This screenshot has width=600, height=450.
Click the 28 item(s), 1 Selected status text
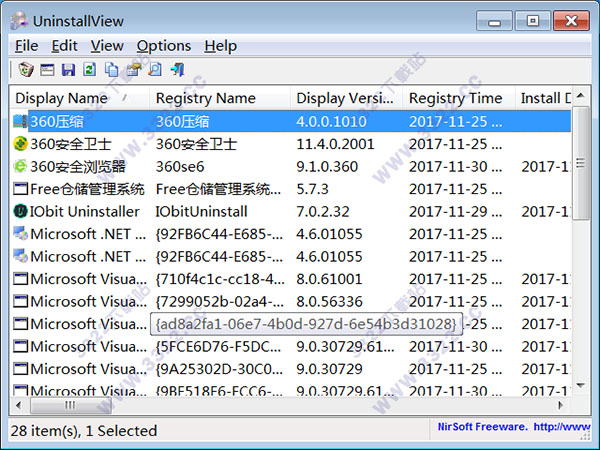click(84, 431)
